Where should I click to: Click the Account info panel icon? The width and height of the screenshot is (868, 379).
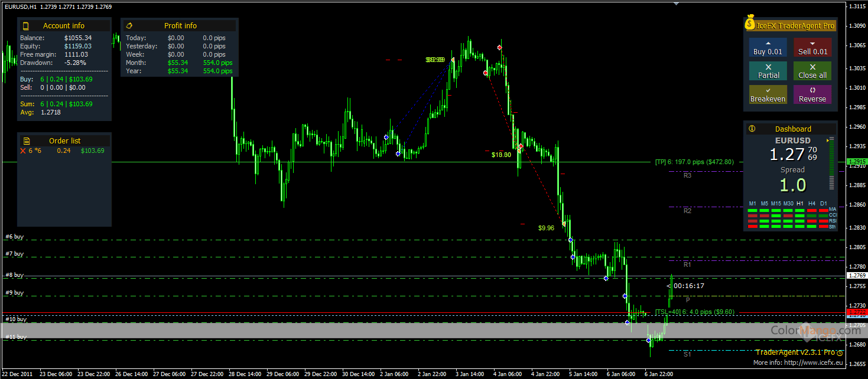point(25,26)
